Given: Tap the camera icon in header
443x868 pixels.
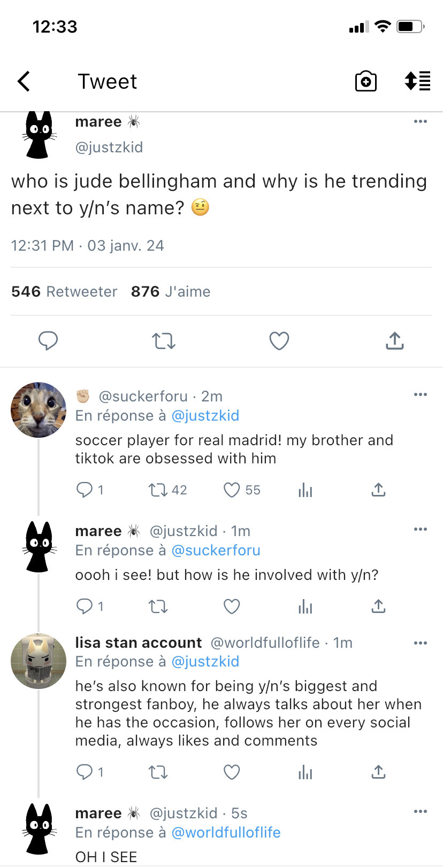Looking at the screenshot, I should (366, 81).
